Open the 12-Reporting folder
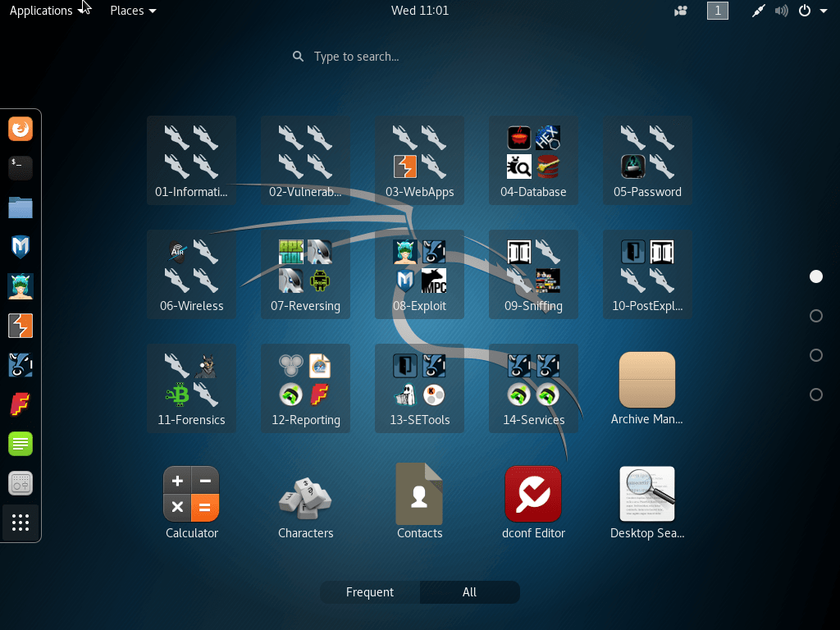Image resolution: width=840 pixels, height=630 pixels. (305, 388)
